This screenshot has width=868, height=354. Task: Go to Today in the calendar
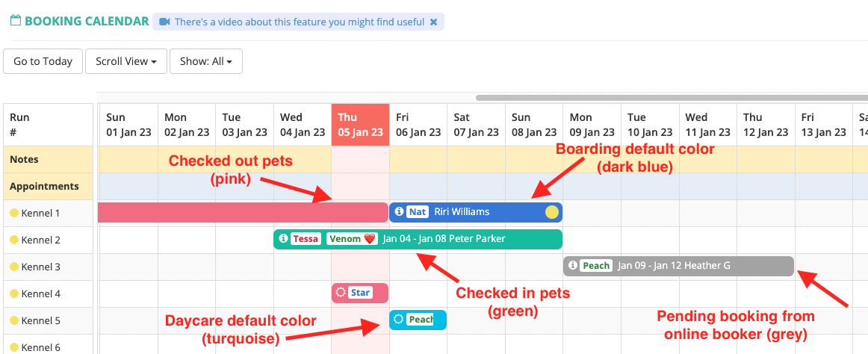pos(43,61)
